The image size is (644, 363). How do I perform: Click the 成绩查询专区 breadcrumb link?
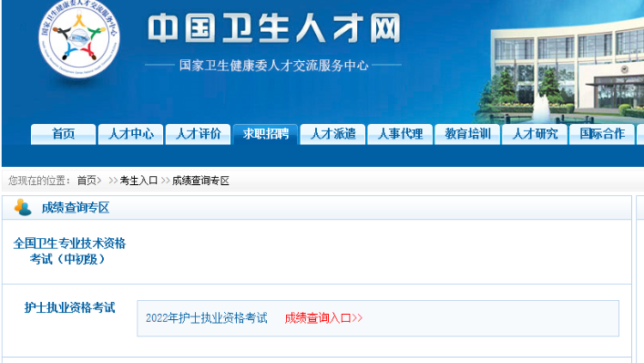(200, 181)
